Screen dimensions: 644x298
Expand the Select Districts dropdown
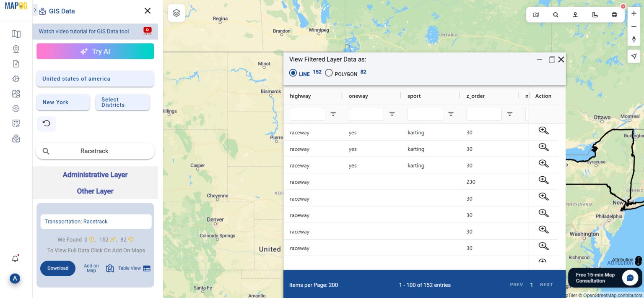pyautogui.click(x=122, y=102)
